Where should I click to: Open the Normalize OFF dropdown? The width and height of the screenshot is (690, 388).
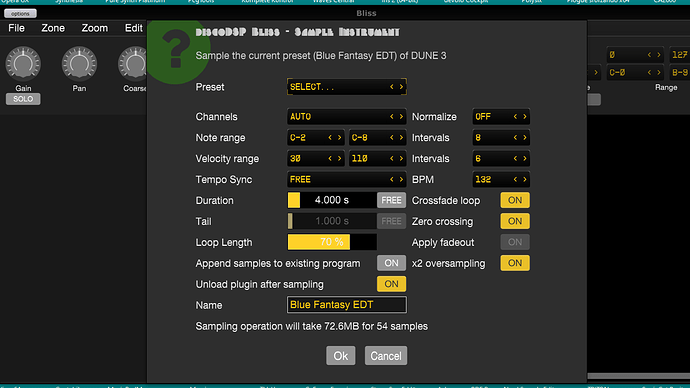click(501, 117)
